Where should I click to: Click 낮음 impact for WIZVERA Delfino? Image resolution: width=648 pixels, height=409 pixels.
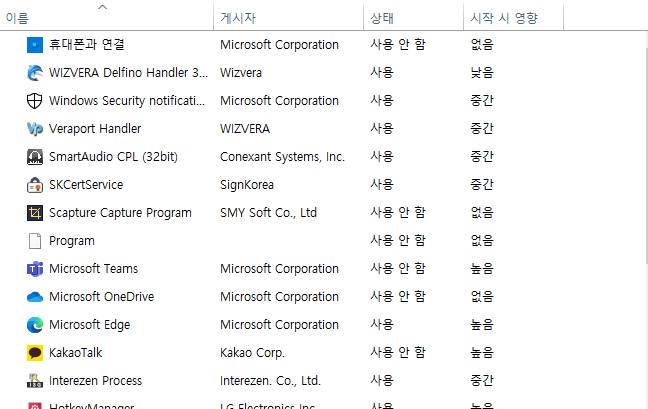[482, 73]
